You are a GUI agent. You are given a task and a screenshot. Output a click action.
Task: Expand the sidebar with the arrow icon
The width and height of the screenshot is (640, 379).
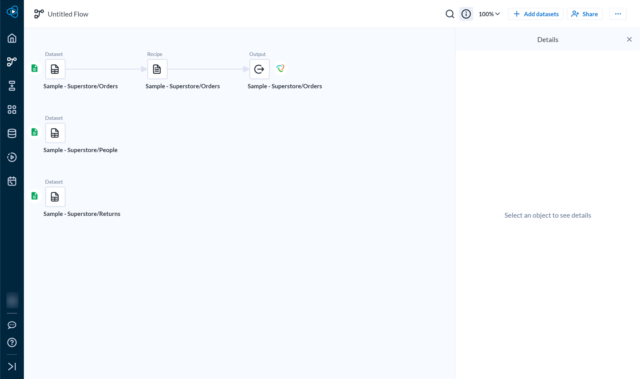point(12,366)
